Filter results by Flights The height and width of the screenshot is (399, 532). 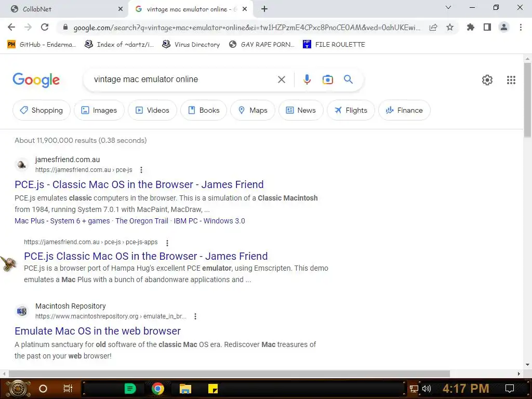point(351,110)
